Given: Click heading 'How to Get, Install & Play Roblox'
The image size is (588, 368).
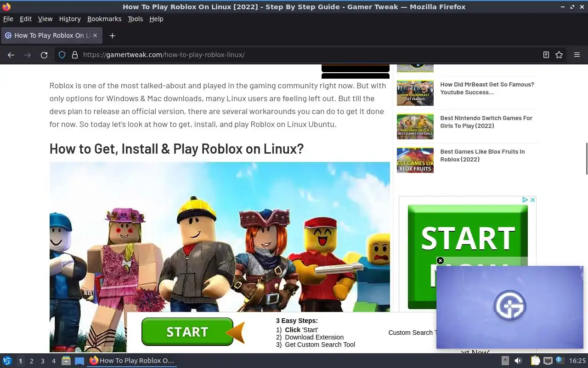Looking at the screenshot, I should (x=176, y=149).
